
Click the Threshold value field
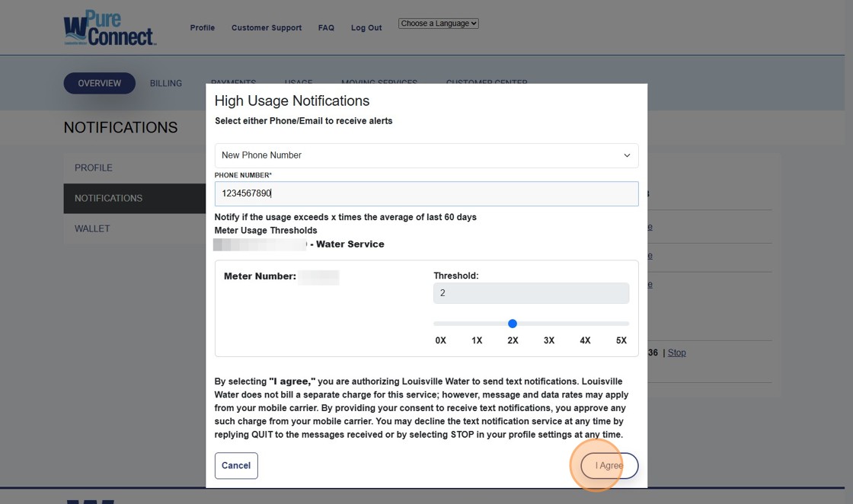(531, 293)
